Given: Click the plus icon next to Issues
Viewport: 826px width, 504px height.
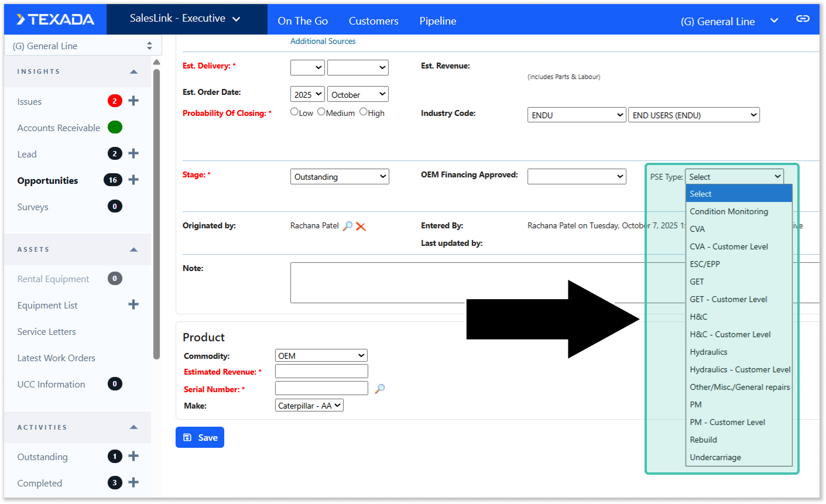Looking at the screenshot, I should [133, 101].
